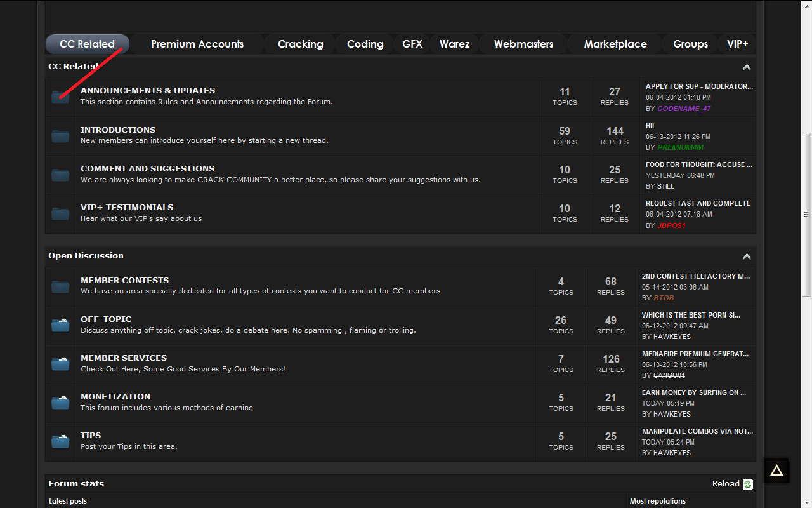Select the VIP+ tab
Image resolution: width=812 pixels, height=508 pixels.
(x=738, y=44)
